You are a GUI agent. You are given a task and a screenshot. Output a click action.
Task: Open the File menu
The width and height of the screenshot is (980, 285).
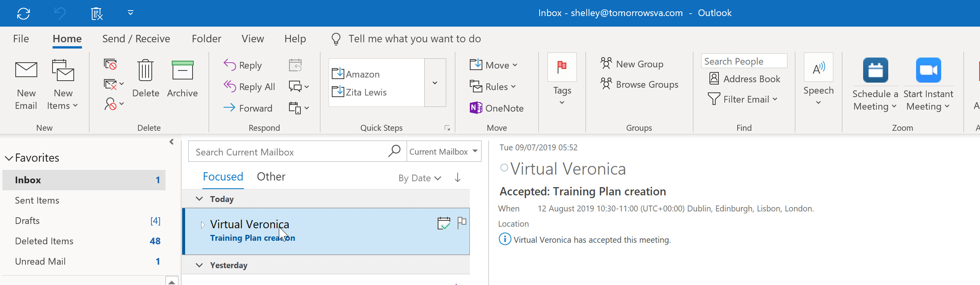pos(21,39)
